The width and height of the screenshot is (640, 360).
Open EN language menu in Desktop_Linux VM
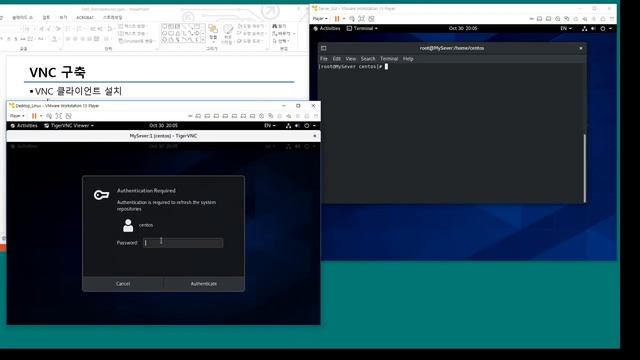tap(269, 126)
